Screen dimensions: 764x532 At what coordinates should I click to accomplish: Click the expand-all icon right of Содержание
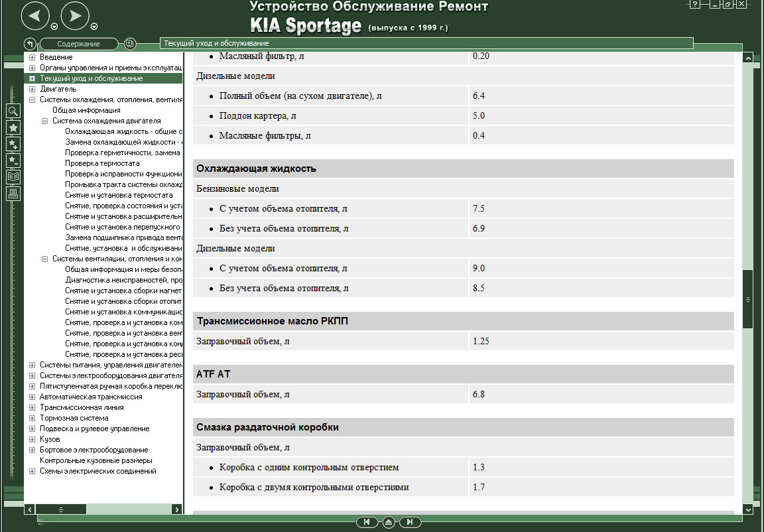[x=129, y=44]
